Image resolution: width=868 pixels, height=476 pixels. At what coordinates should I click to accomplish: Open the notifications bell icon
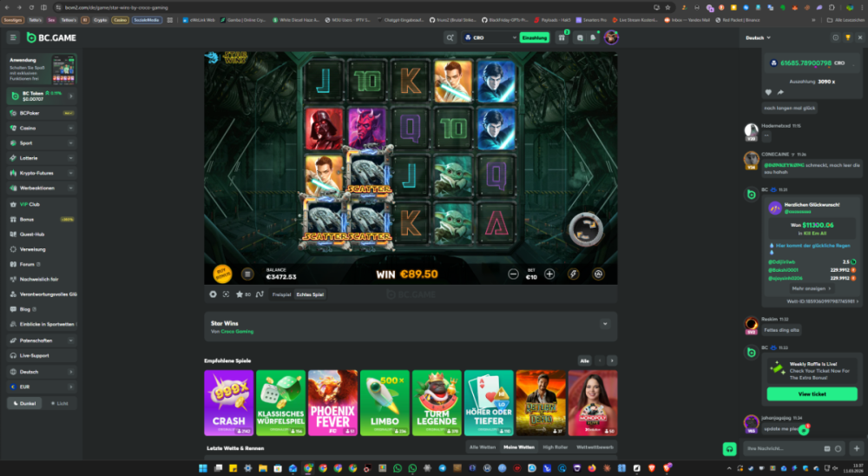593,37
